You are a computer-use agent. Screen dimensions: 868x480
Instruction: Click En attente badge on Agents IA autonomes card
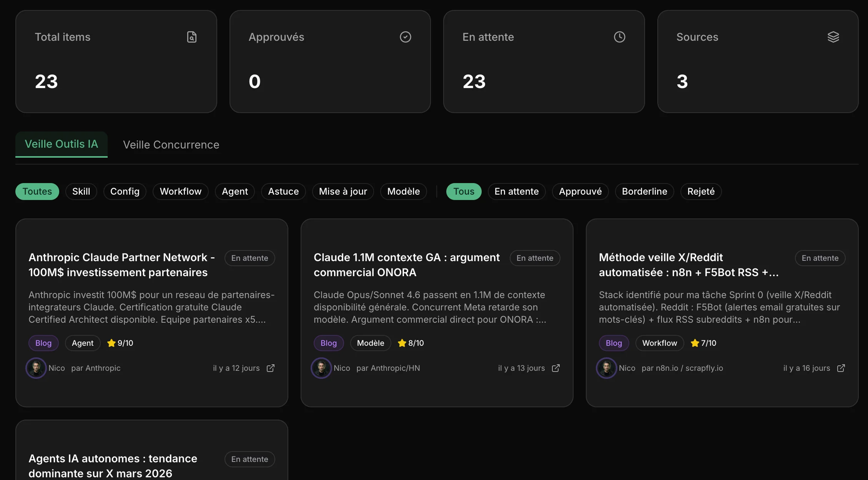(x=249, y=459)
